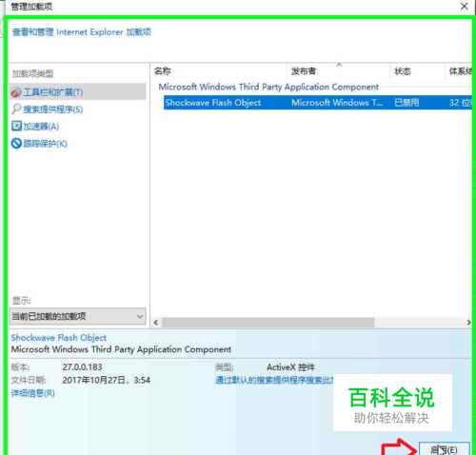Click the 已禁用 status cell
The height and width of the screenshot is (455, 476).
click(x=407, y=103)
